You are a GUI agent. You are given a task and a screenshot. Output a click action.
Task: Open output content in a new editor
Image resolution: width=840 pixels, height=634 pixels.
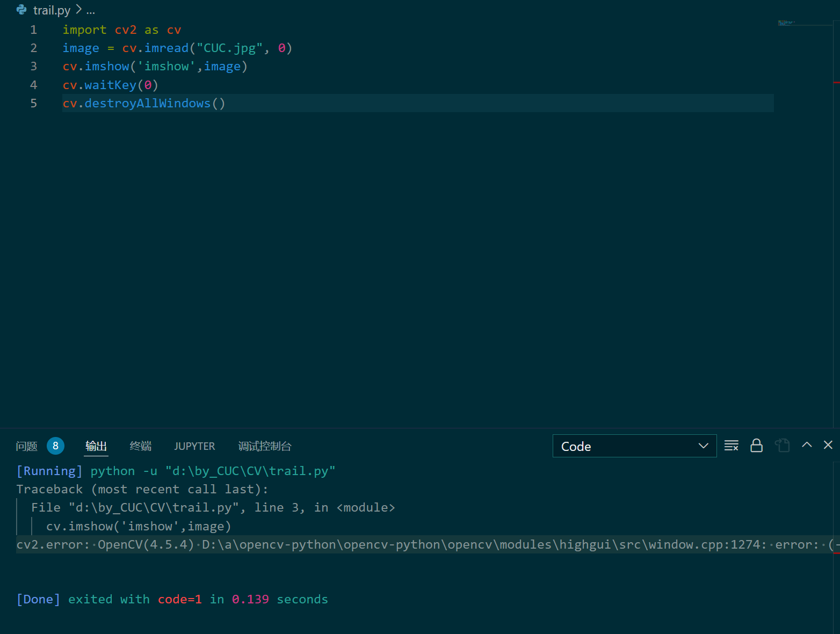783,445
